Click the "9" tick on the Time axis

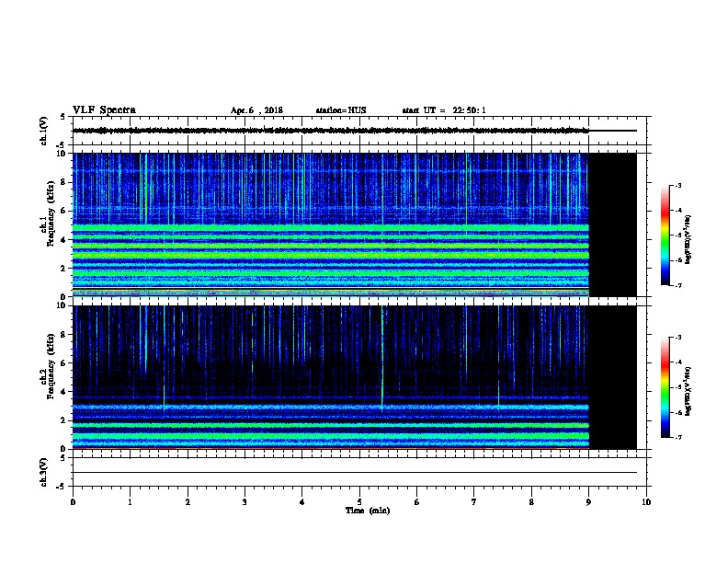pyautogui.click(x=588, y=502)
